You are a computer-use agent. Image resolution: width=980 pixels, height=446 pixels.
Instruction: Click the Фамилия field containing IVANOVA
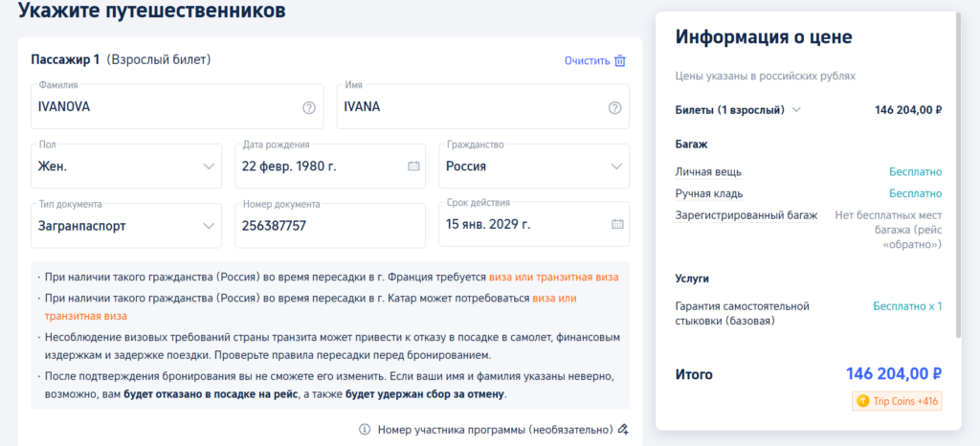tap(163, 107)
